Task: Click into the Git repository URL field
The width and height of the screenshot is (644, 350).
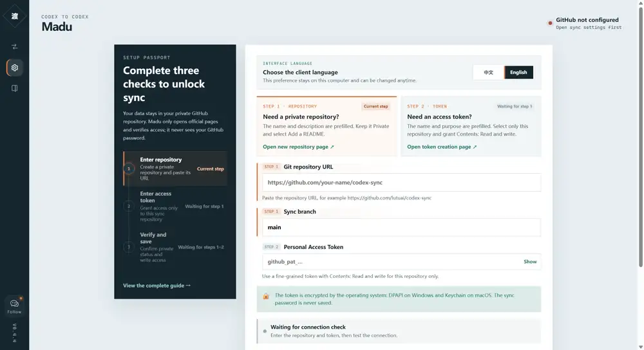Action: (401, 182)
